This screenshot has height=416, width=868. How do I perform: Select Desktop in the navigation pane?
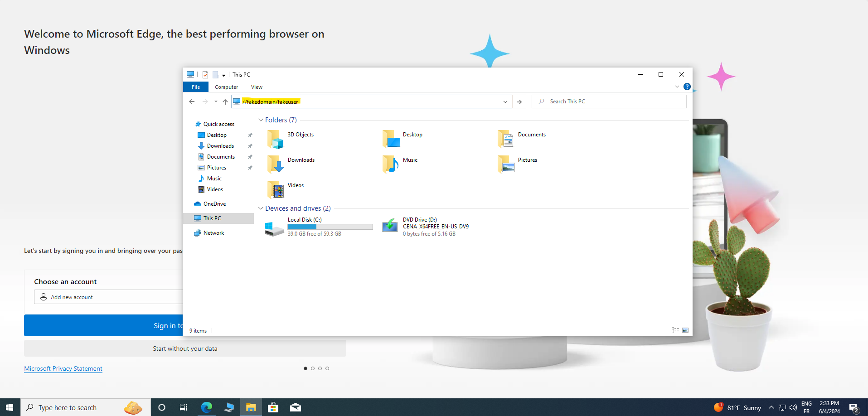tap(217, 135)
